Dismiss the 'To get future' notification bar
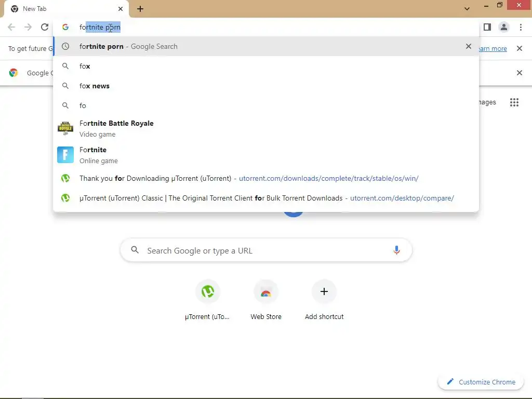This screenshot has height=399, width=532. tap(520, 48)
